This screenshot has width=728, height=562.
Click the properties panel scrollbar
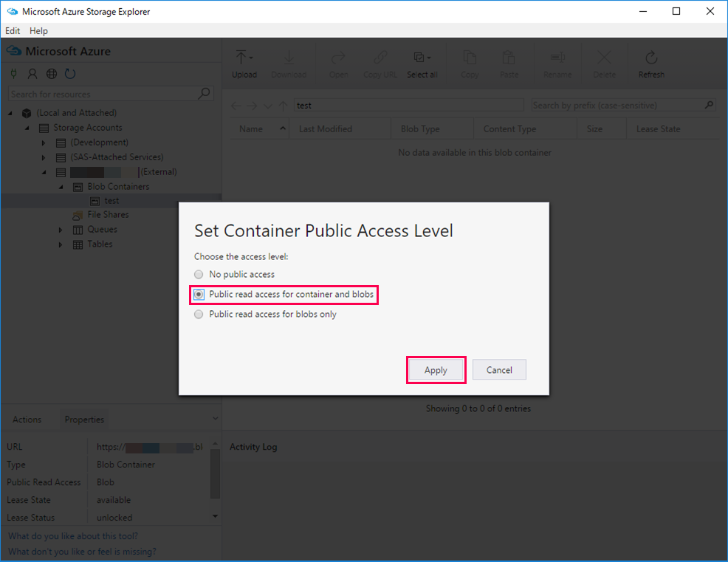215,474
